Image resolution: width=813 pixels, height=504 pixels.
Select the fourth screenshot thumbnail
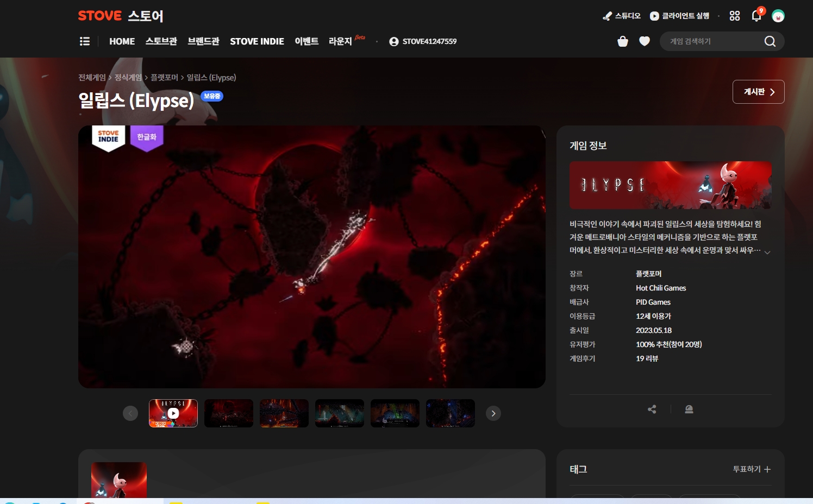pyautogui.click(x=340, y=413)
